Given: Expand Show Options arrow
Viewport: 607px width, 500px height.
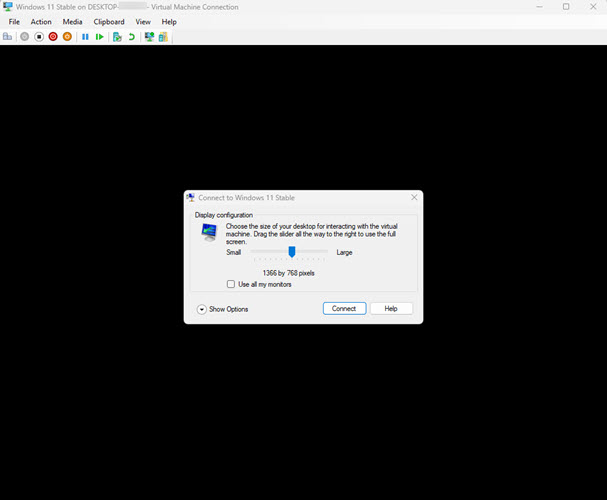Looking at the screenshot, I should coord(201,309).
